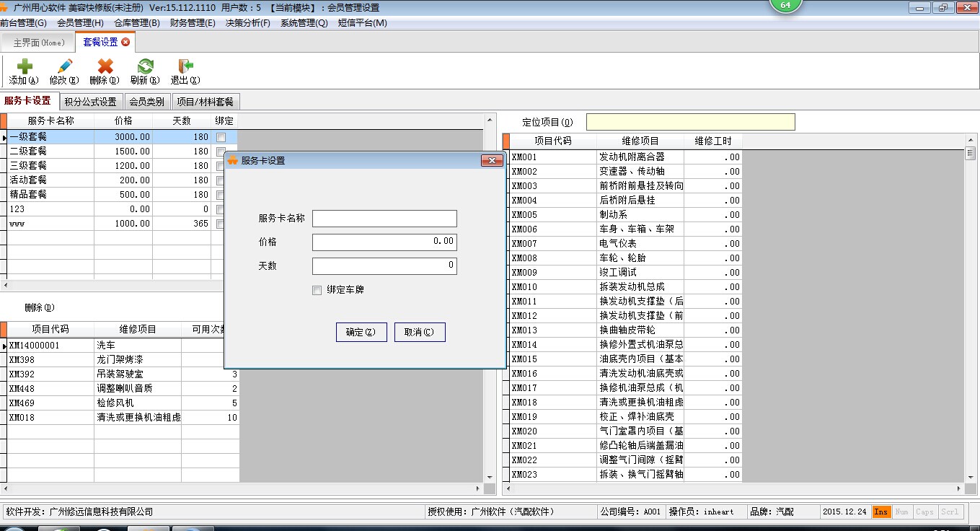
Task: Close the 服务卡设置 dialog
Action: point(491,160)
